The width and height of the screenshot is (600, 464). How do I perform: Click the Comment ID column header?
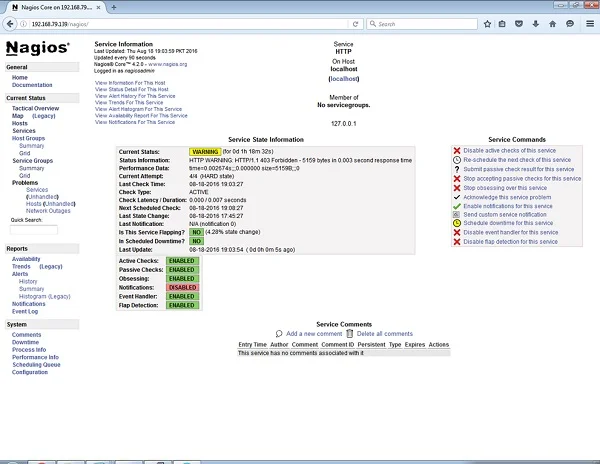[338, 345]
